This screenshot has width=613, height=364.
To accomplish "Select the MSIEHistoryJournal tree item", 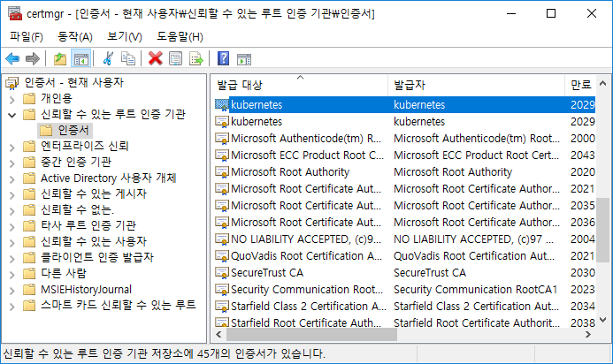I will (x=86, y=290).
